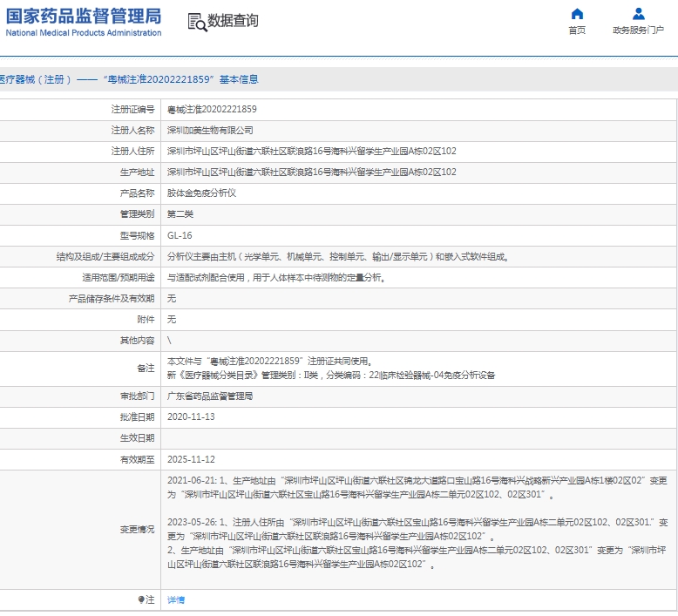Select the 基本信息 page title

(239, 79)
